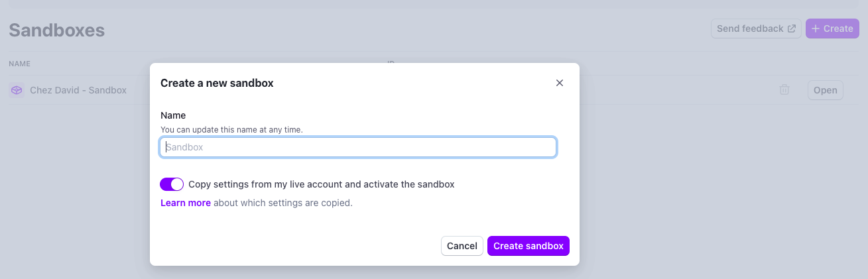Click the update this name helper text
868x279 pixels.
231,129
